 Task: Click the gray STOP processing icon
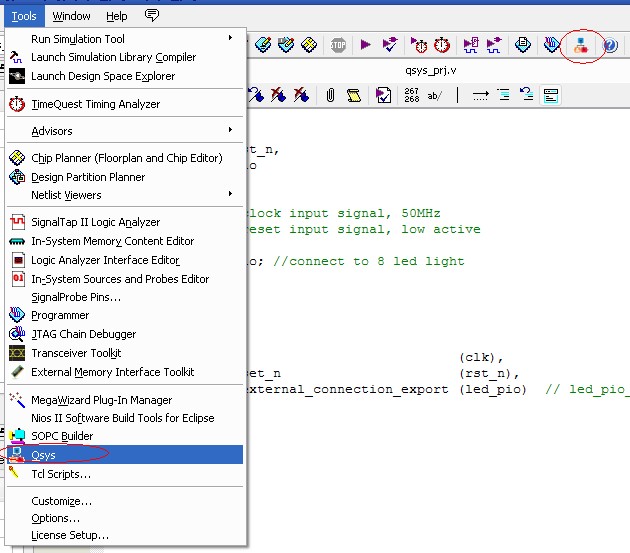[x=338, y=45]
